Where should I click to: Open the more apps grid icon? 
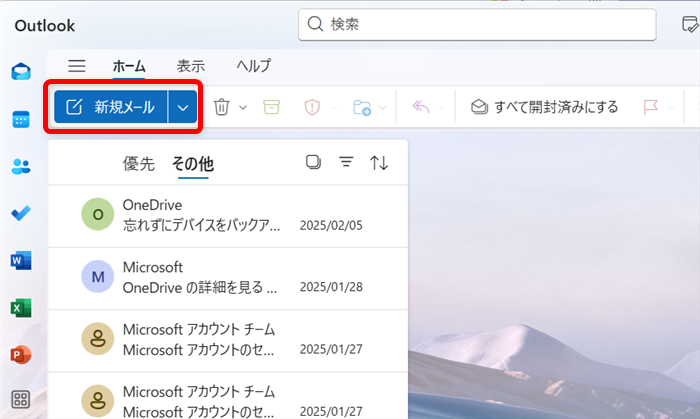(21, 401)
